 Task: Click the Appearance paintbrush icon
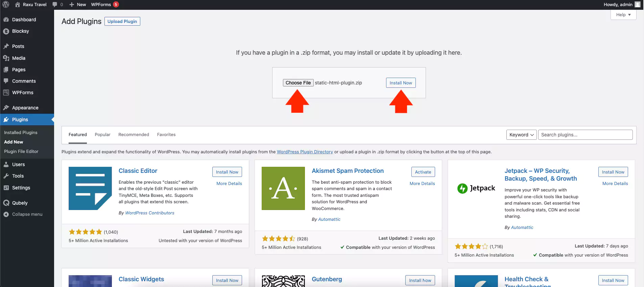(x=6, y=108)
